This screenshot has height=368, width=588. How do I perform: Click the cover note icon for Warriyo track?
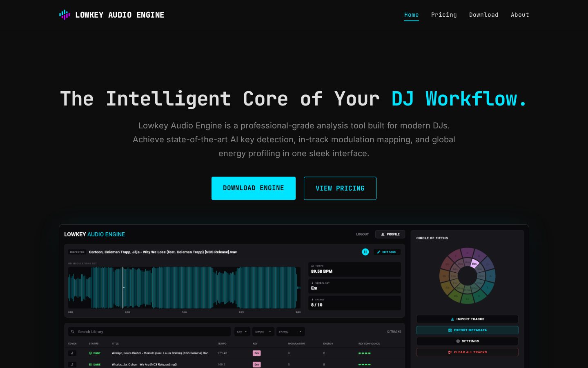pyautogui.click(x=72, y=353)
